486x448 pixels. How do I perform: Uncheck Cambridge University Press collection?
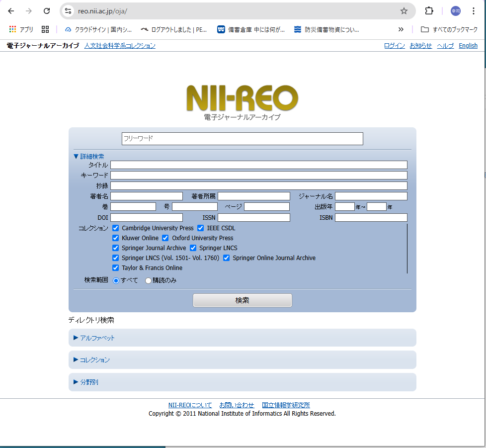(x=116, y=228)
